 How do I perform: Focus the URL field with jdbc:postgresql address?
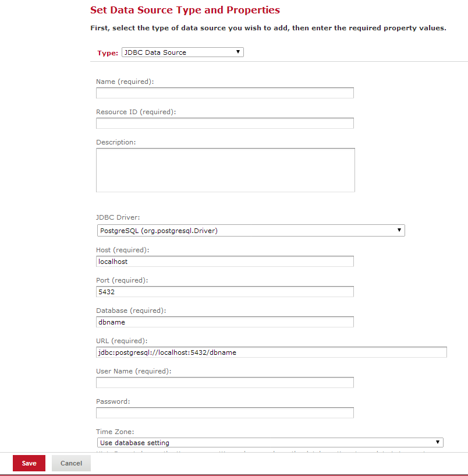click(x=271, y=352)
